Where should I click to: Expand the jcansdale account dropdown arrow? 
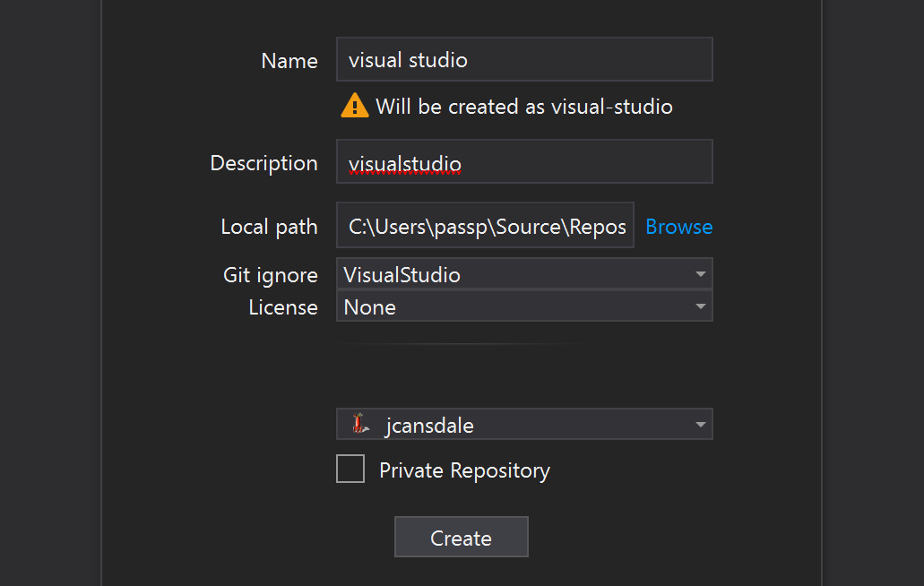(x=700, y=425)
